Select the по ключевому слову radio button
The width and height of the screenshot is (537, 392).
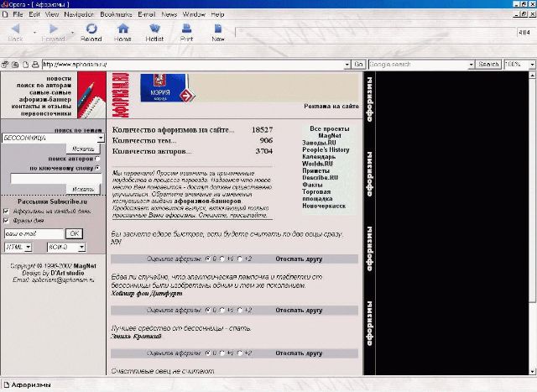[97, 168]
